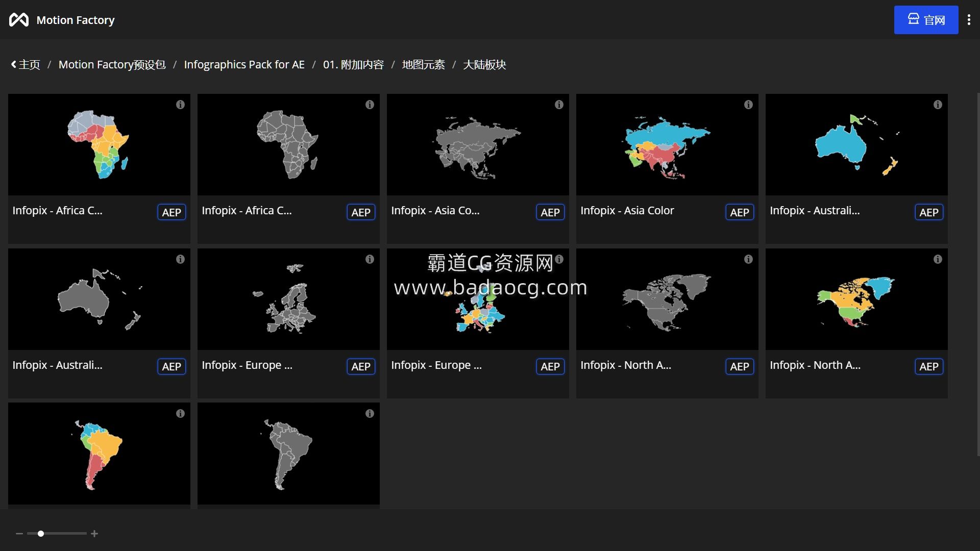Show info for colored Australia map card
This screenshot has width=980, height=551.
(x=938, y=105)
